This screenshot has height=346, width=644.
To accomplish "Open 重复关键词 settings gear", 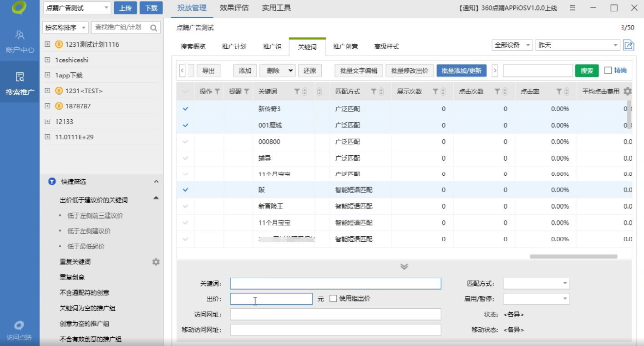I will (x=156, y=262).
